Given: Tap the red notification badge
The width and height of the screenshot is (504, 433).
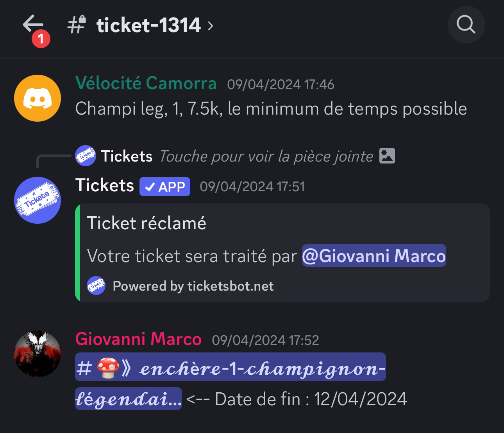Looking at the screenshot, I should pyautogui.click(x=41, y=39).
